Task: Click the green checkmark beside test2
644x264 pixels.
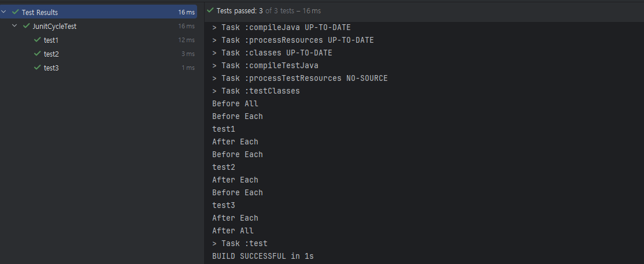Action: (38, 54)
